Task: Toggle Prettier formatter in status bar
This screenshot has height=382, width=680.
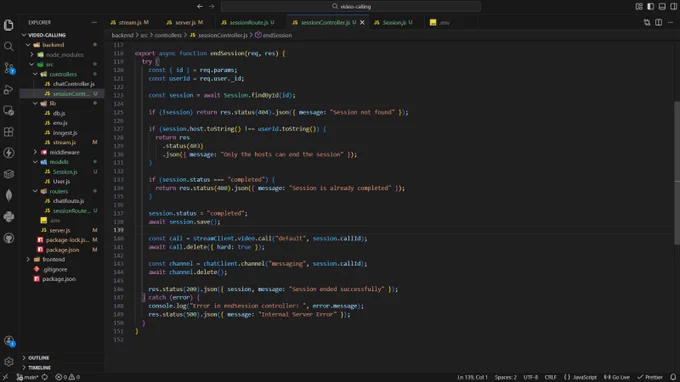Action: 650,377
